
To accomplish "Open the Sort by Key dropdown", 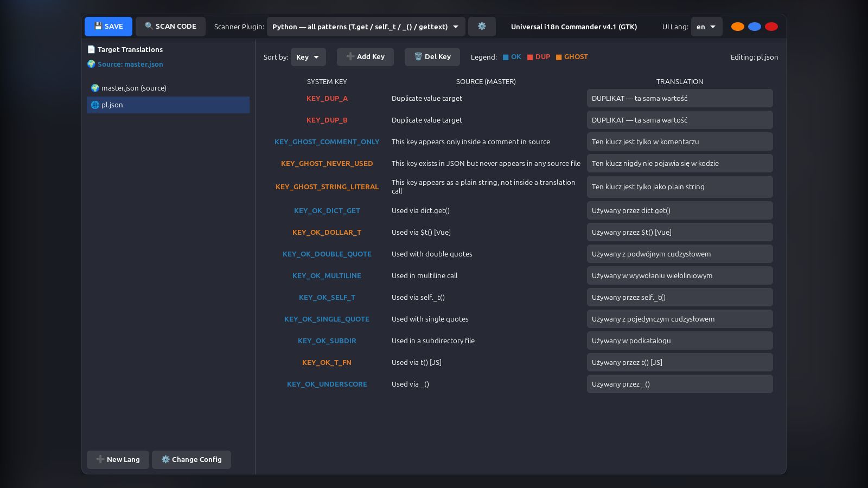I will pyautogui.click(x=308, y=57).
